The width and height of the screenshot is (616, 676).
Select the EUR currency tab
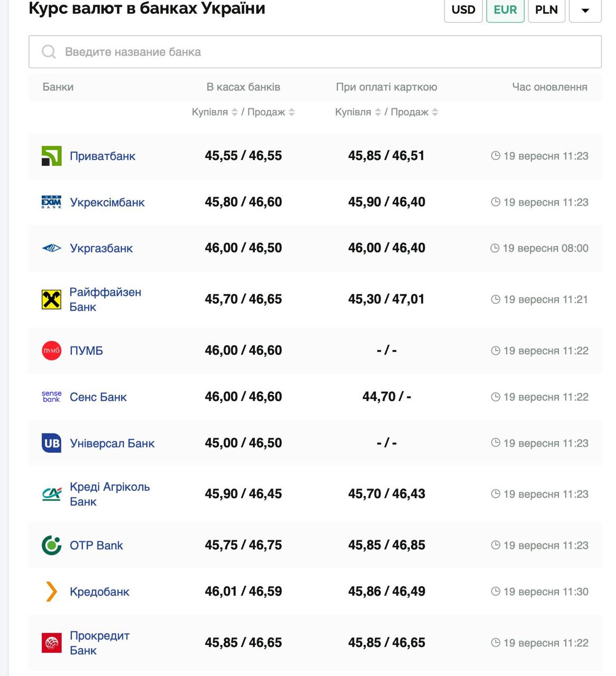pyautogui.click(x=505, y=10)
